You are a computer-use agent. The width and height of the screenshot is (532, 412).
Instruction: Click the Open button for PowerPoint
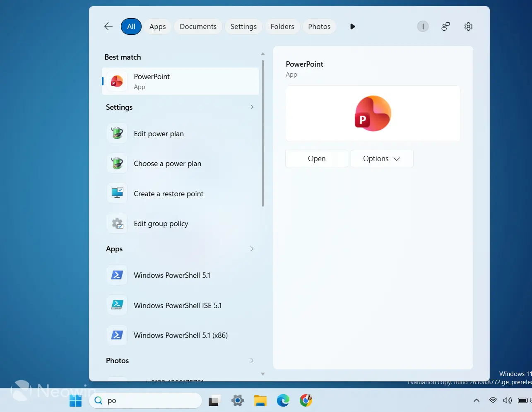[x=317, y=159]
